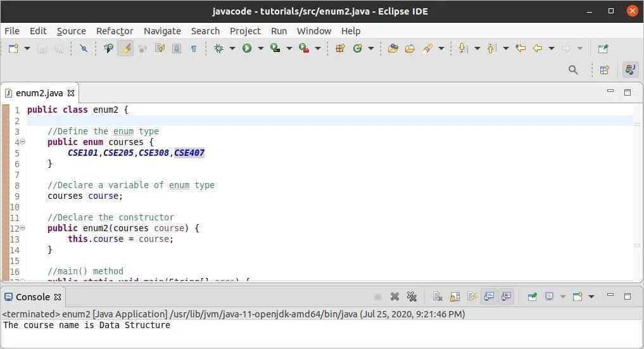Run enum2 with green play button
The image size is (644, 349).
point(247,48)
